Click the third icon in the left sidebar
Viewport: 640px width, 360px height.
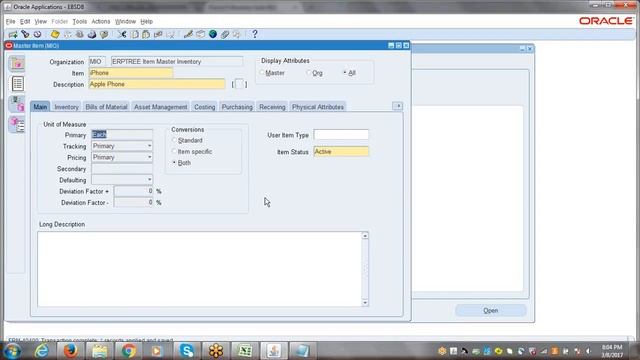[17, 104]
